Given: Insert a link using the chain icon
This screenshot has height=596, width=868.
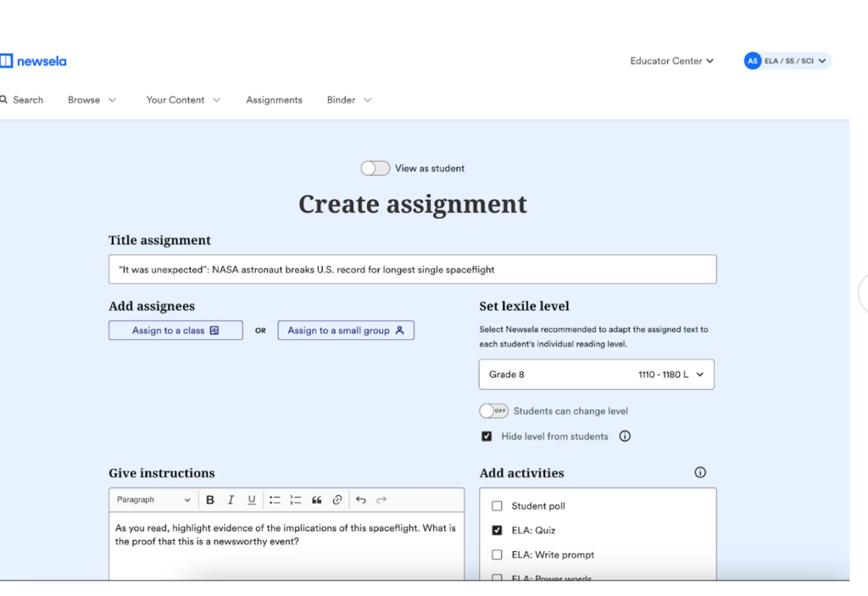Looking at the screenshot, I should (x=337, y=499).
